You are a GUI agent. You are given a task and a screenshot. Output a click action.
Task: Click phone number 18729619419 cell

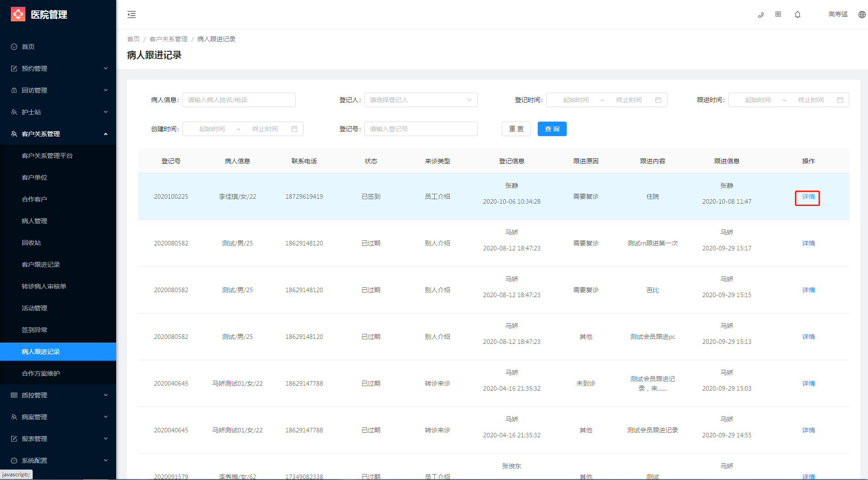click(304, 196)
